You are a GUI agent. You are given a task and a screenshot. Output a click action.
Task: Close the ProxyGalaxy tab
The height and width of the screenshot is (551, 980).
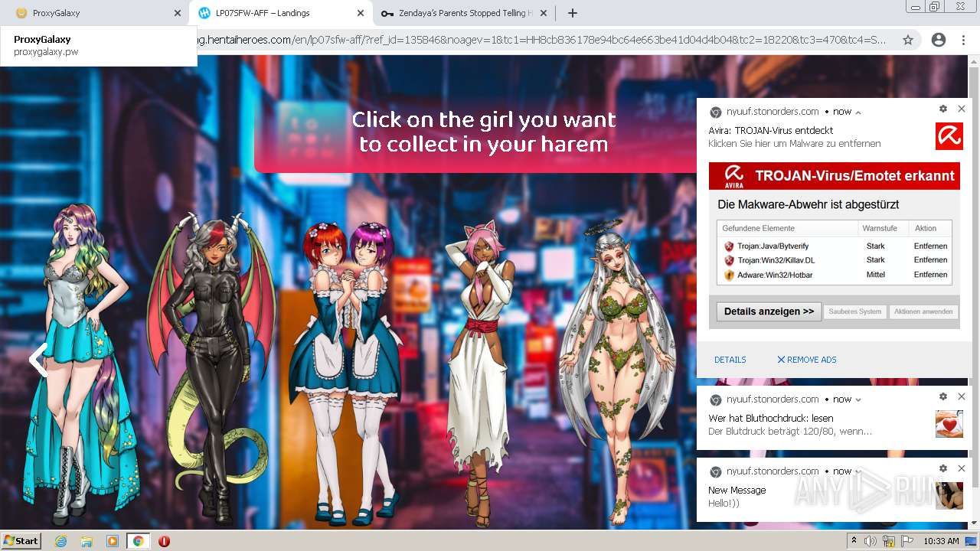pyautogui.click(x=178, y=13)
